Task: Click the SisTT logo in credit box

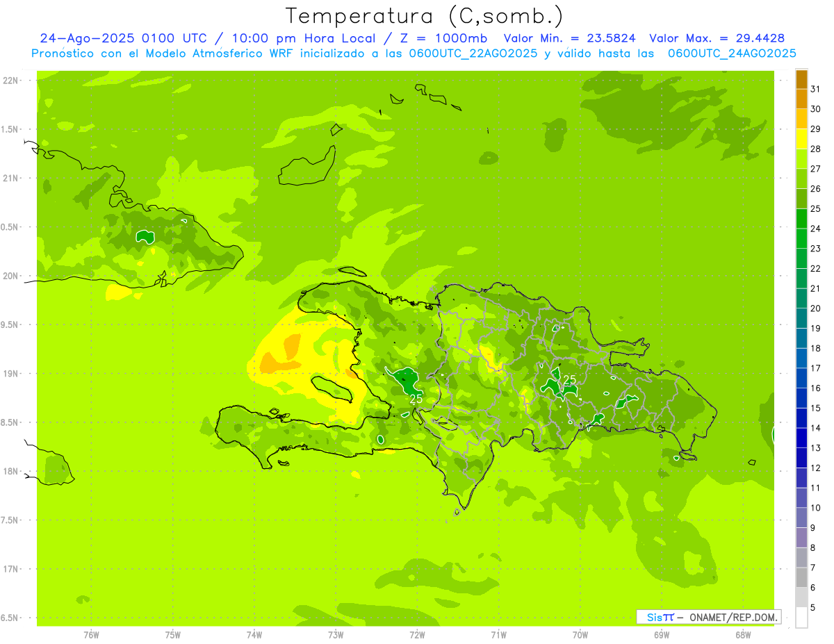Action: pos(660,617)
